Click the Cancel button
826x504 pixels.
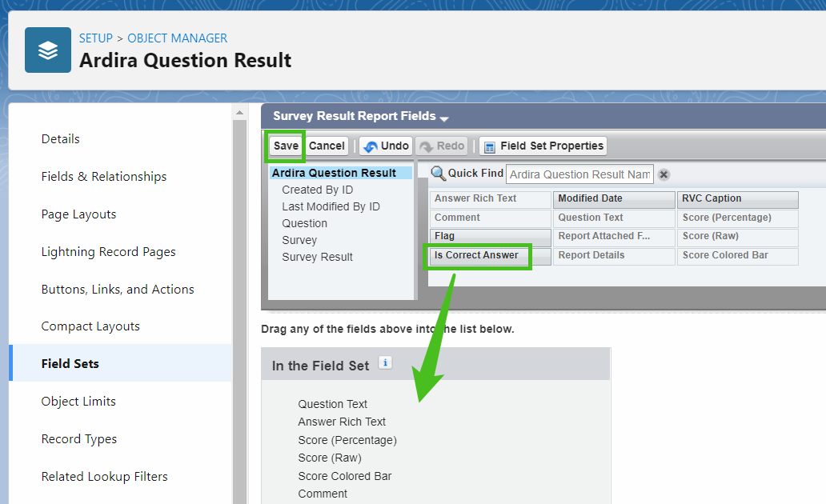pos(327,146)
